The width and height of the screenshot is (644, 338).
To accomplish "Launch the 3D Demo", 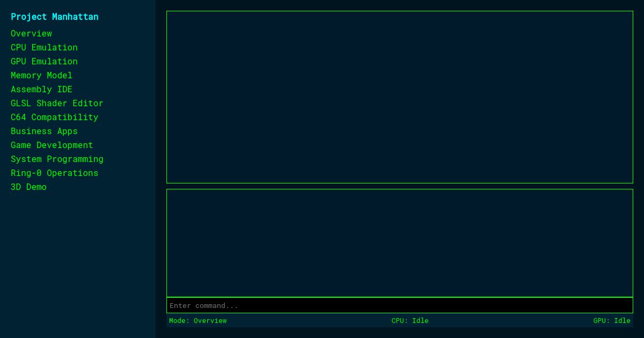I will pos(28,187).
